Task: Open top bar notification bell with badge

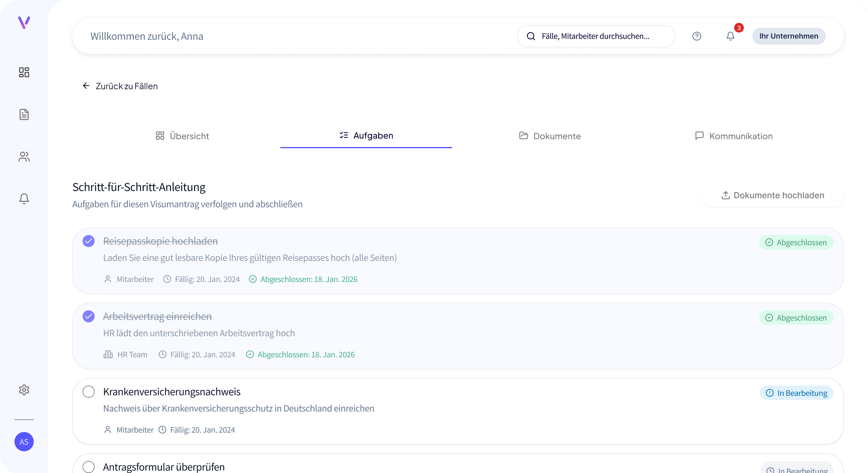Action: pyautogui.click(x=730, y=36)
